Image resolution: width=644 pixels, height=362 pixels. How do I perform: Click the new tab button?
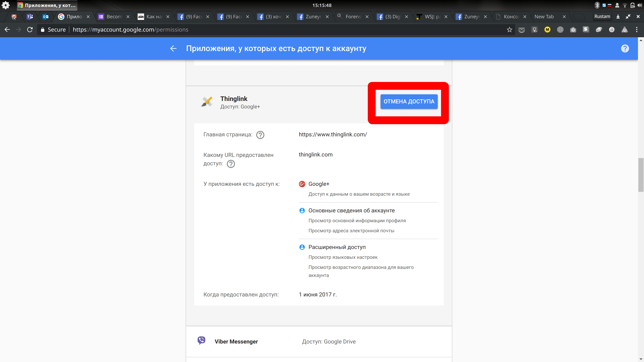coord(579,17)
